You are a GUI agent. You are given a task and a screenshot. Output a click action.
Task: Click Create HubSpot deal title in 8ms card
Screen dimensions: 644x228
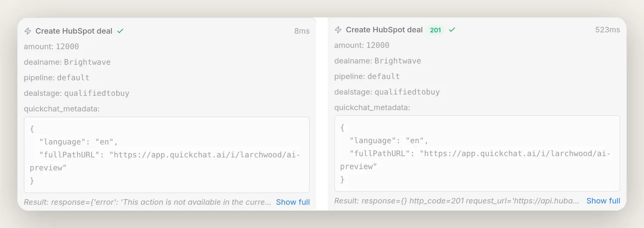pyautogui.click(x=74, y=31)
